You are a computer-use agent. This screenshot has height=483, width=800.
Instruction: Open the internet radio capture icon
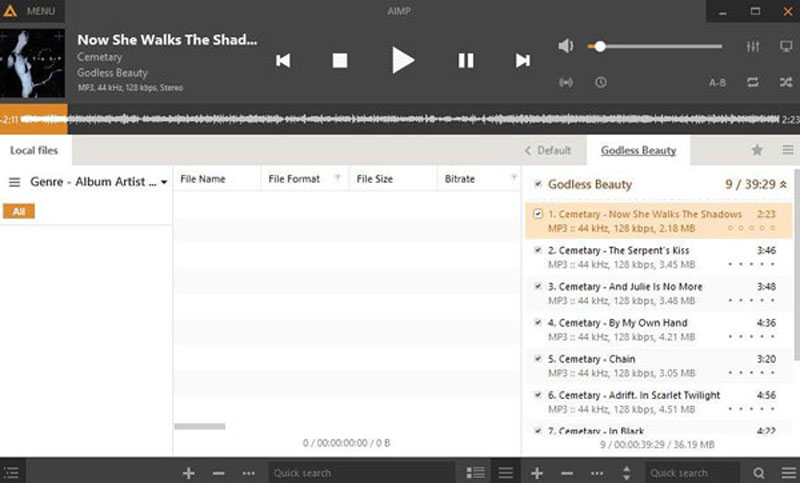[x=565, y=82]
